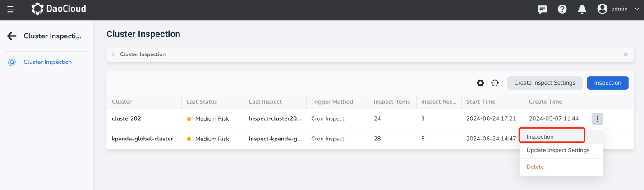This screenshot has width=644, height=190.
Task: Select Inspection from the context menu
Action: point(540,136)
